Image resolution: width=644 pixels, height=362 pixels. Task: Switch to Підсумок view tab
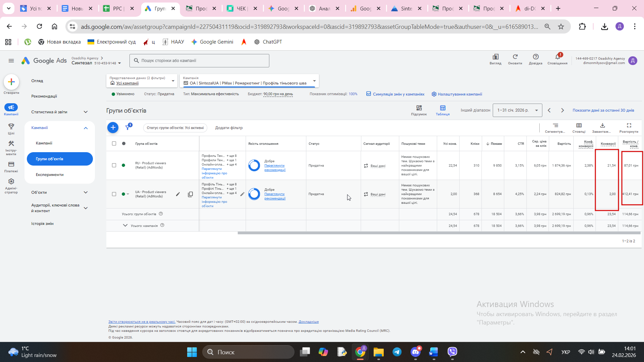(x=419, y=110)
